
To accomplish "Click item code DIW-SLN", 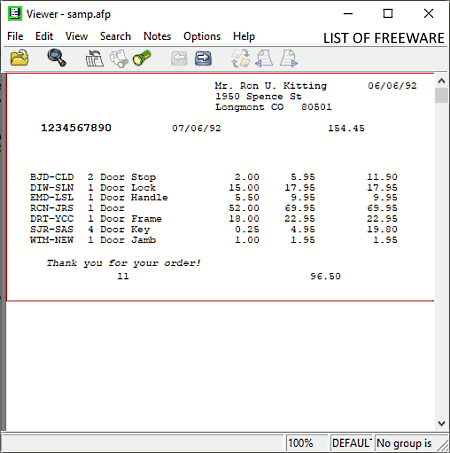I will pos(52,187).
